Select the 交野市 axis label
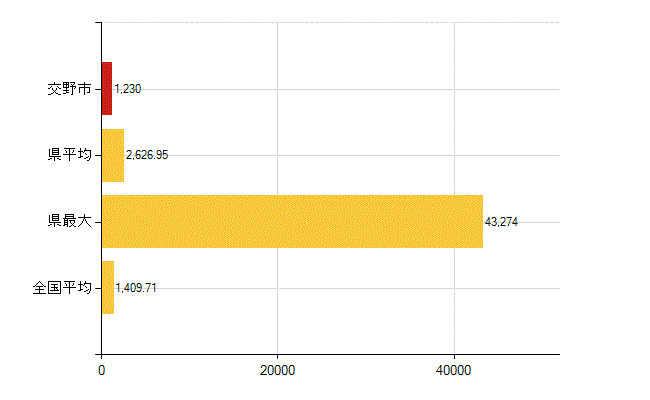The image size is (650, 400). pos(69,89)
